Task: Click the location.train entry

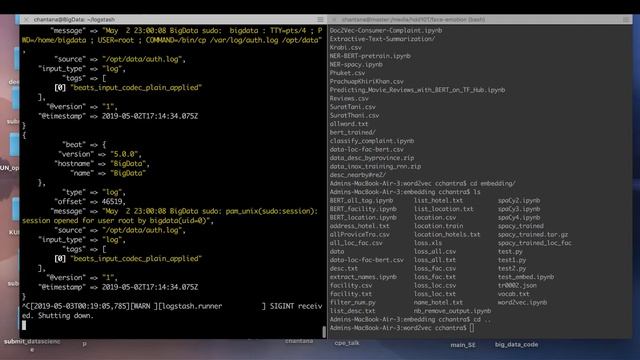Action: [x=438, y=226]
